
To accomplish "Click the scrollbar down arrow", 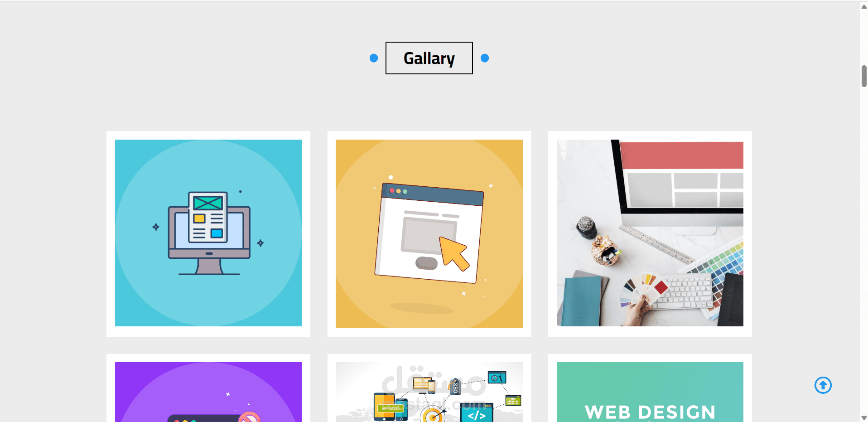I will tap(864, 417).
